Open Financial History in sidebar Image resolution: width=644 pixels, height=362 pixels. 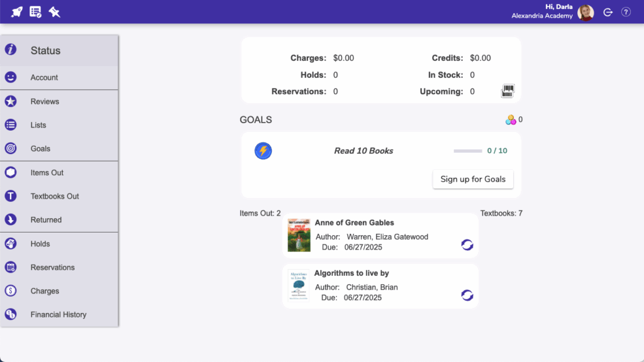[x=59, y=314]
